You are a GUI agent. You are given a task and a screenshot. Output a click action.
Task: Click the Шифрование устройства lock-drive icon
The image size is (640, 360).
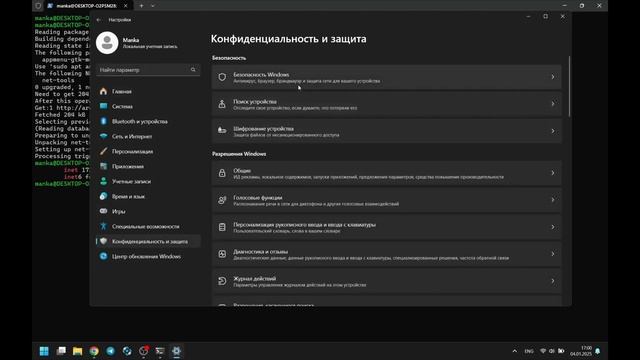point(222,131)
